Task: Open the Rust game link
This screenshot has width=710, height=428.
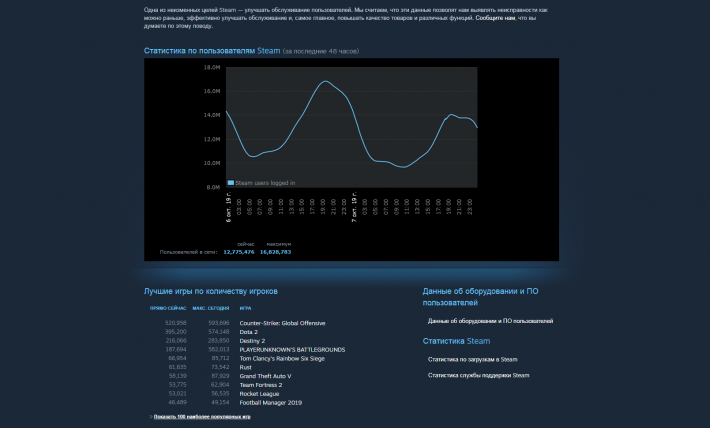Action: pyautogui.click(x=245, y=367)
